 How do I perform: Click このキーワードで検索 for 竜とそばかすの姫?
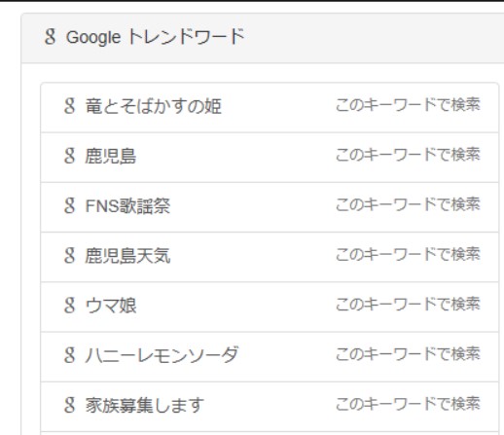point(408,105)
